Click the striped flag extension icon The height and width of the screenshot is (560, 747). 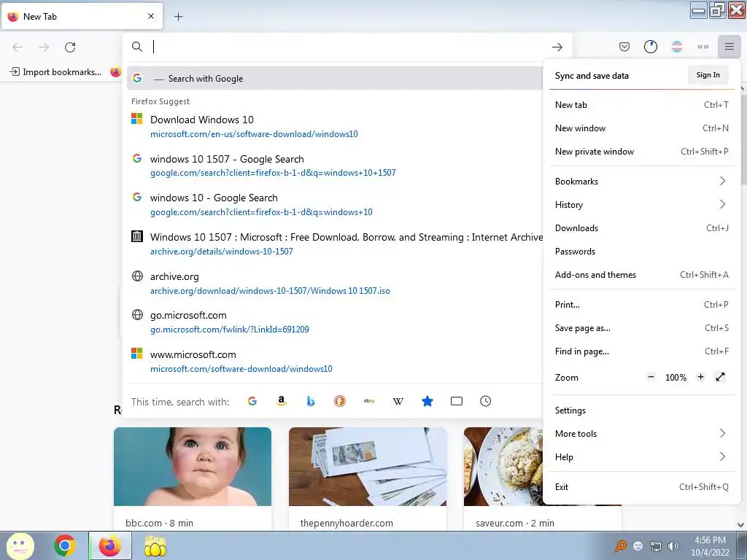pos(676,47)
